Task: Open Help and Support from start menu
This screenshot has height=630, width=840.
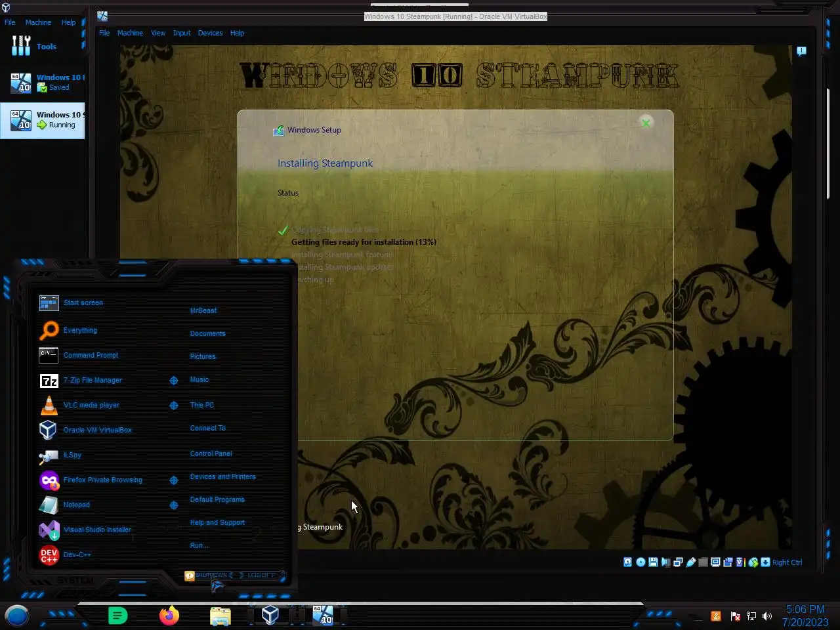Action: [x=217, y=522]
